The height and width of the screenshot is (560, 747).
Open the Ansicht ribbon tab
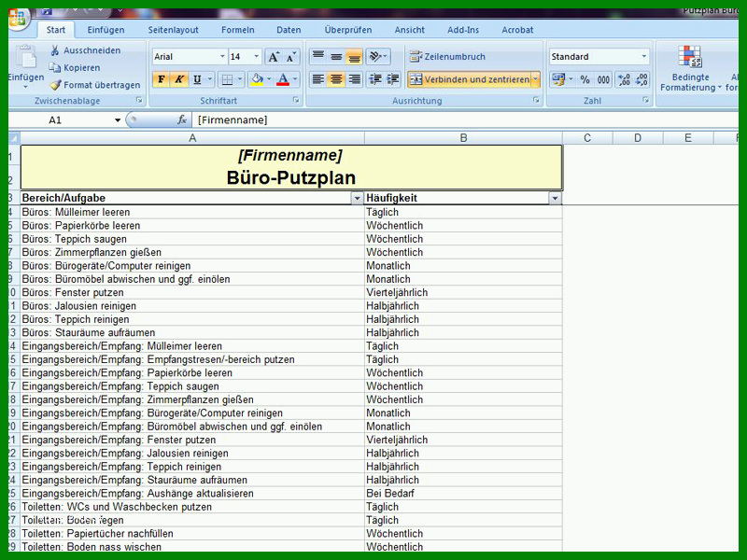(x=409, y=30)
